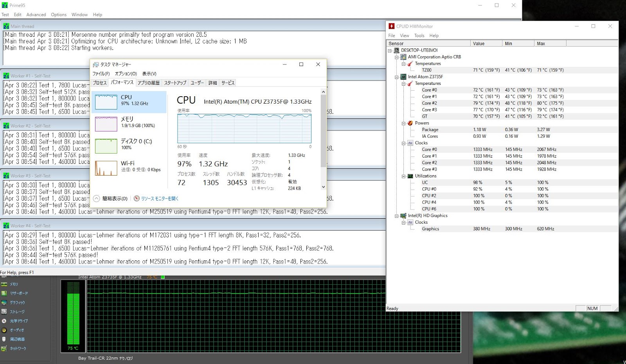This screenshot has width=626, height=364.
Task: Click the マザーボード motherboard icon in the sidebar
Action: click(4, 293)
